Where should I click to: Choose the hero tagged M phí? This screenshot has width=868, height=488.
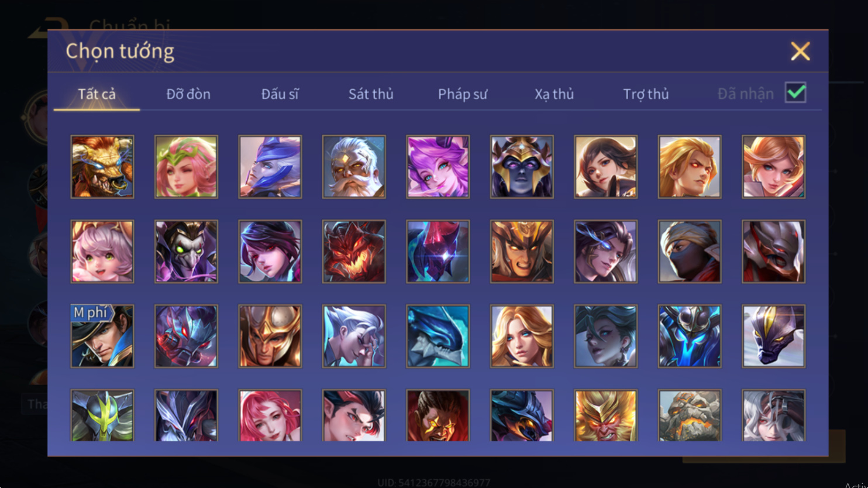tap(102, 336)
